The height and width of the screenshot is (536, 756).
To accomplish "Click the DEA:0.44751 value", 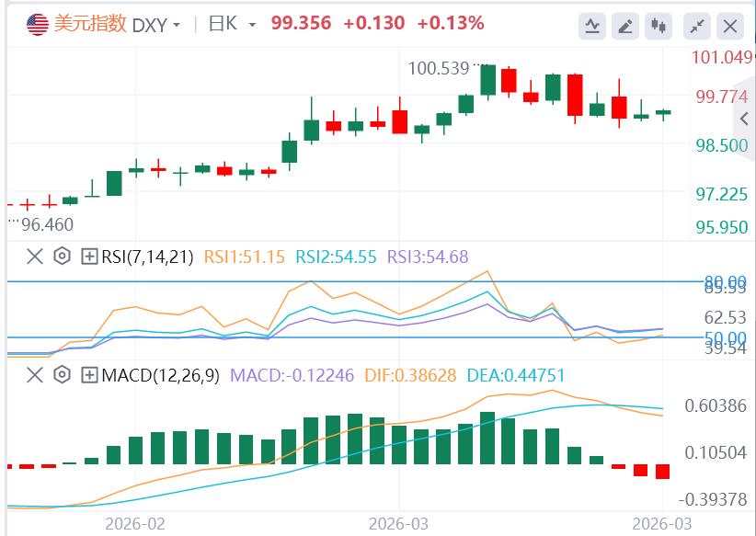I will pyautogui.click(x=516, y=375).
